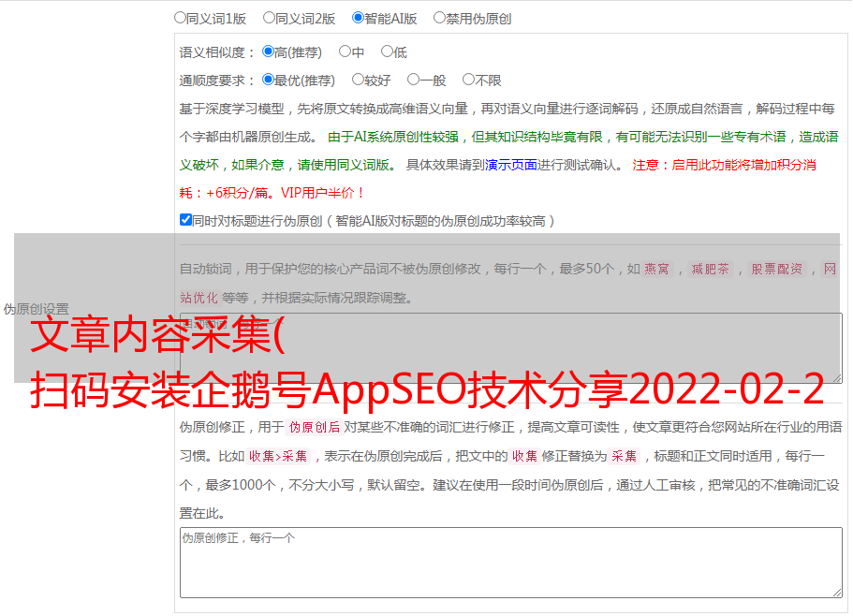Pick the 禁用伪原创 option
The image size is (853, 616).
point(439,18)
